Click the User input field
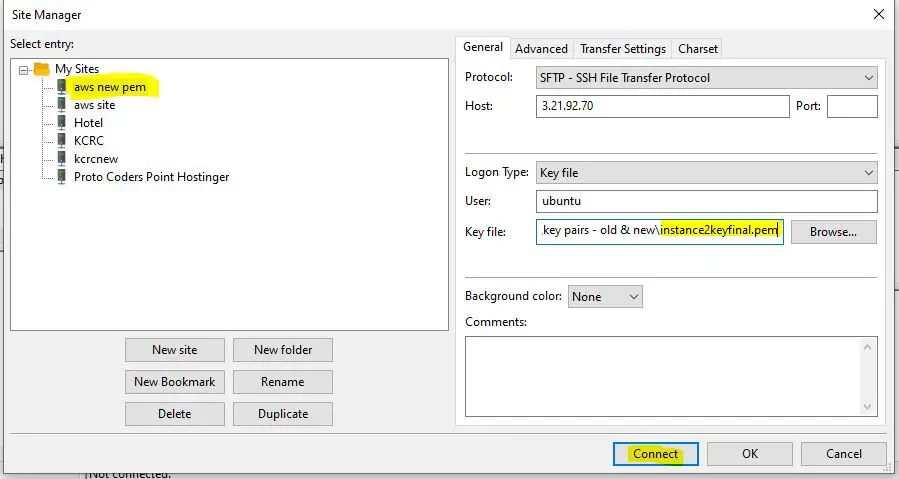 click(706, 201)
